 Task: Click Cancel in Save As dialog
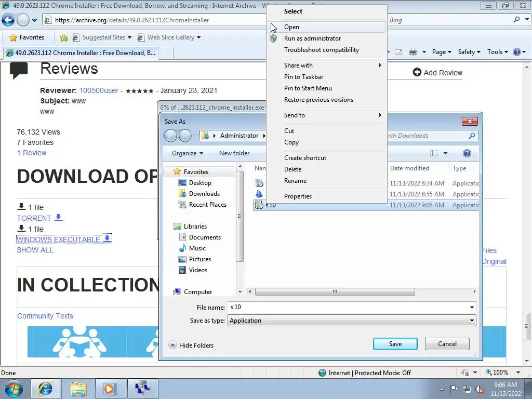(447, 344)
